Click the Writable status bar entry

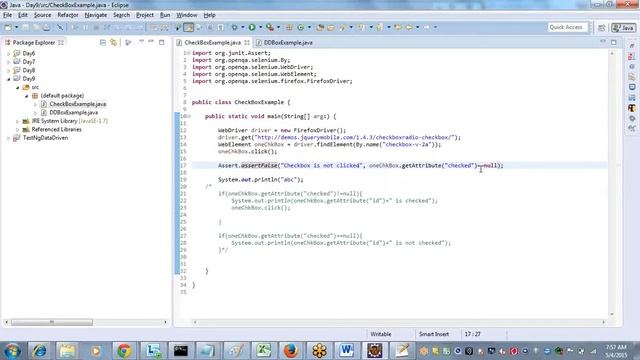click(x=380, y=334)
